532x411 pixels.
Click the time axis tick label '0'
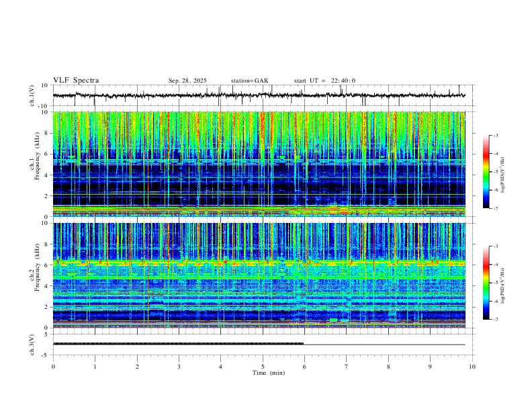point(53,367)
